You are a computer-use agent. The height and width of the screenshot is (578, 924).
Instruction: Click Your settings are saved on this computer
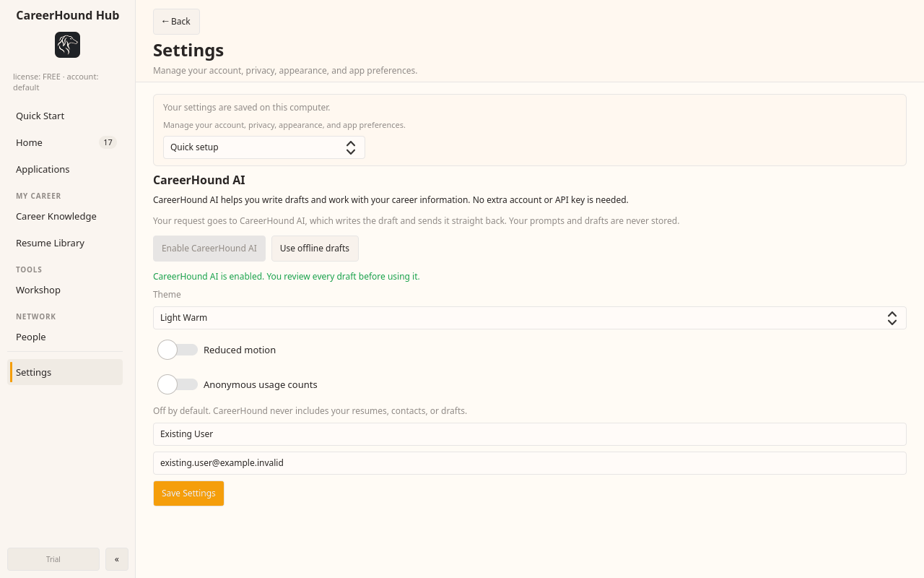247,108
